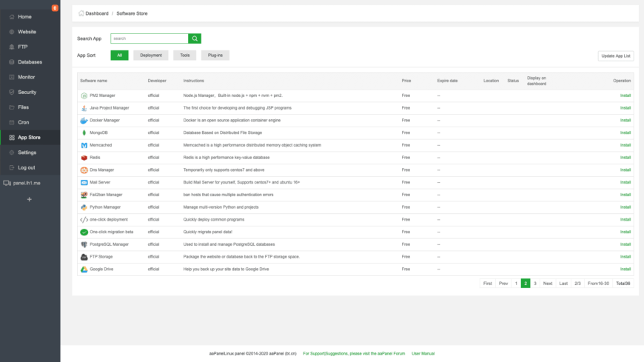Go to page 3
The width and height of the screenshot is (644, 362).
click(x=534, y=284)
